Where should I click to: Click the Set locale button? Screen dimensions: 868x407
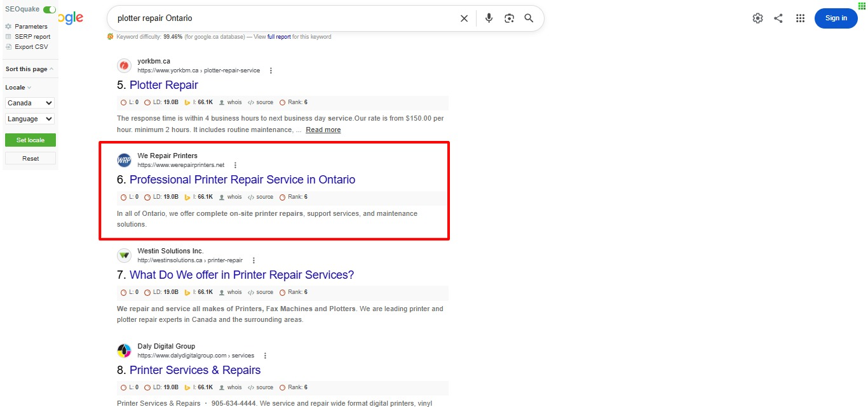coord(31,140)
